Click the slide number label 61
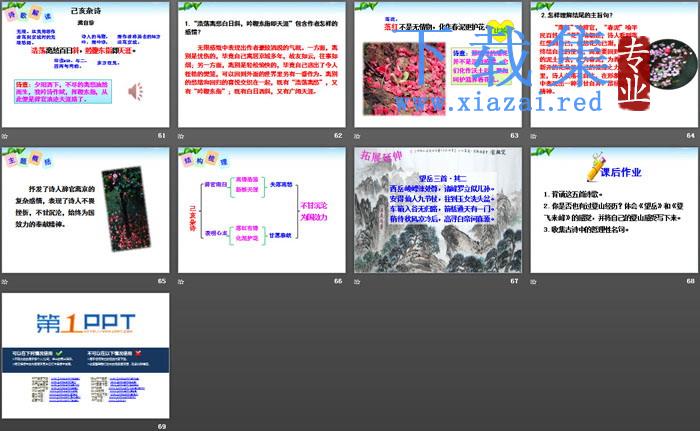Viewport: 700px width, 431px height. [x=162, y=135]
